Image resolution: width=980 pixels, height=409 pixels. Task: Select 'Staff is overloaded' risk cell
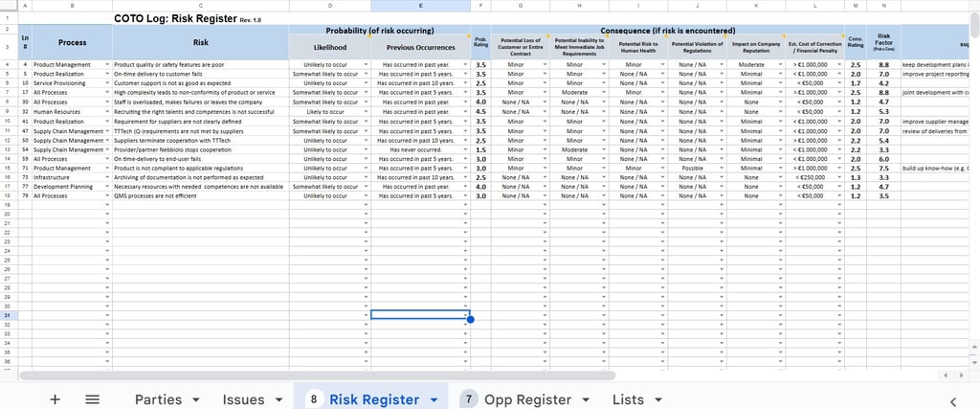pyautogui.click(x=201, y=102)
